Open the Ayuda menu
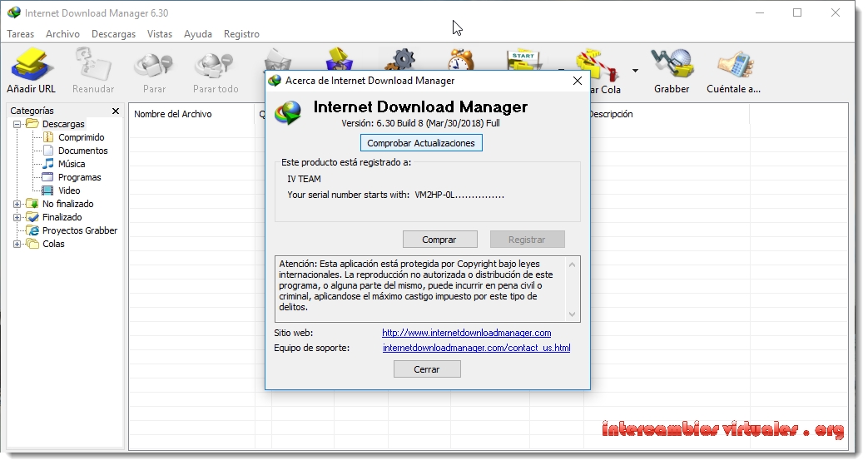Screen dimensions: 868x465 pos(197,34)
